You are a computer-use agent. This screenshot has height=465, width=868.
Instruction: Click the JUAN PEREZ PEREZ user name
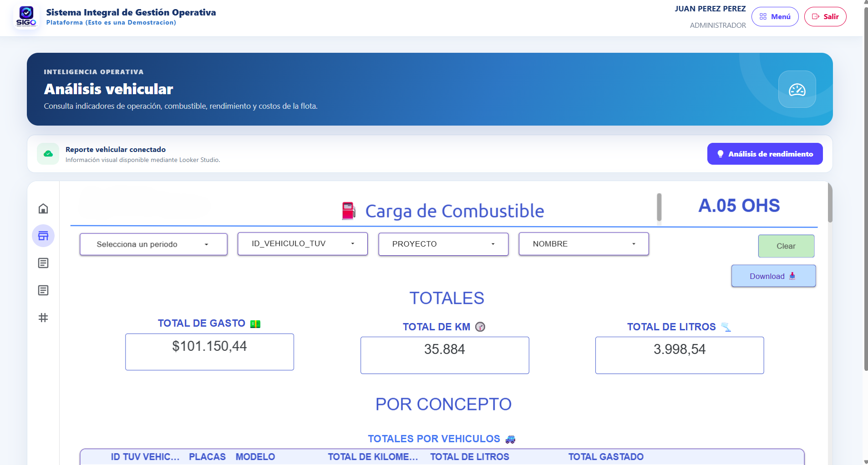click(x=710, y=9)
